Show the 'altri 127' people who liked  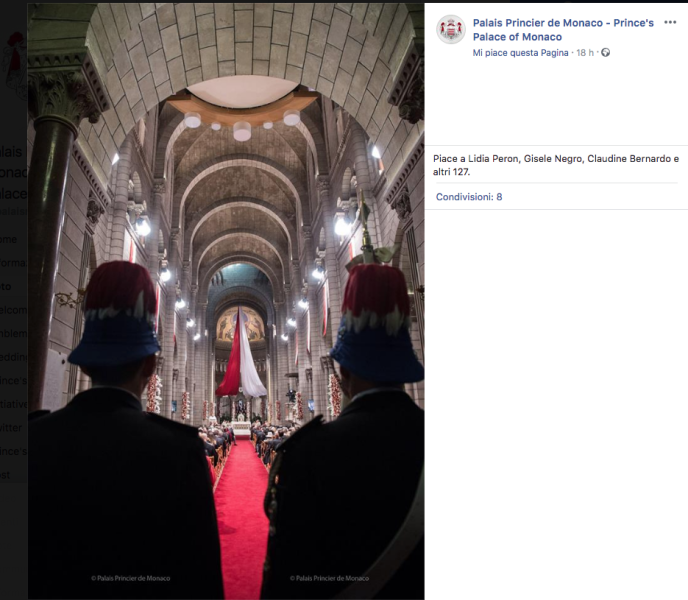tap(451, 172)
